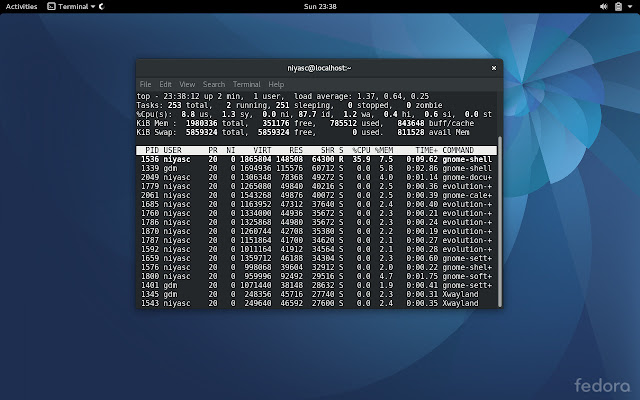The height and width of the screenshot is (400, 640).
Task: Click the terminal vertical scrollbar
Action: pos(500,222)
